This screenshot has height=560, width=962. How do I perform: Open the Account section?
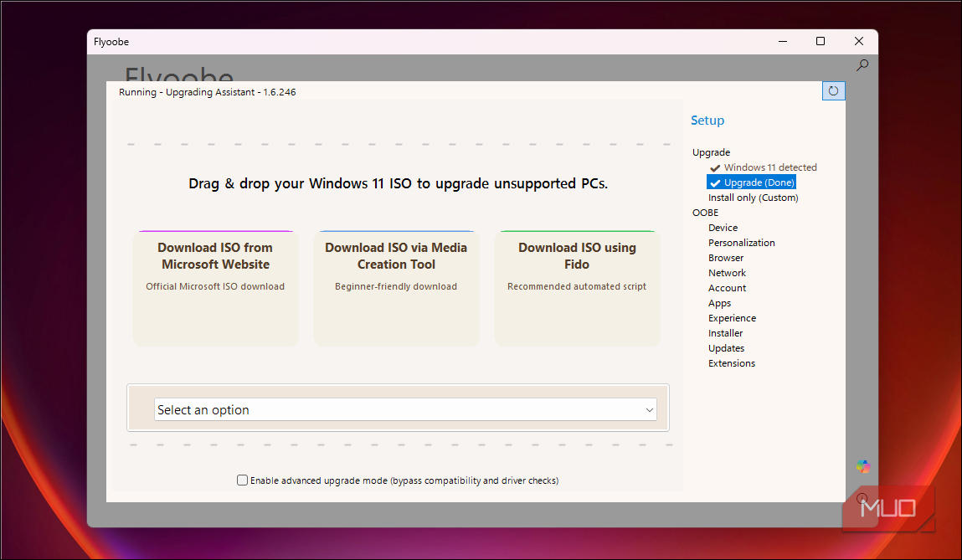(727, 288)
